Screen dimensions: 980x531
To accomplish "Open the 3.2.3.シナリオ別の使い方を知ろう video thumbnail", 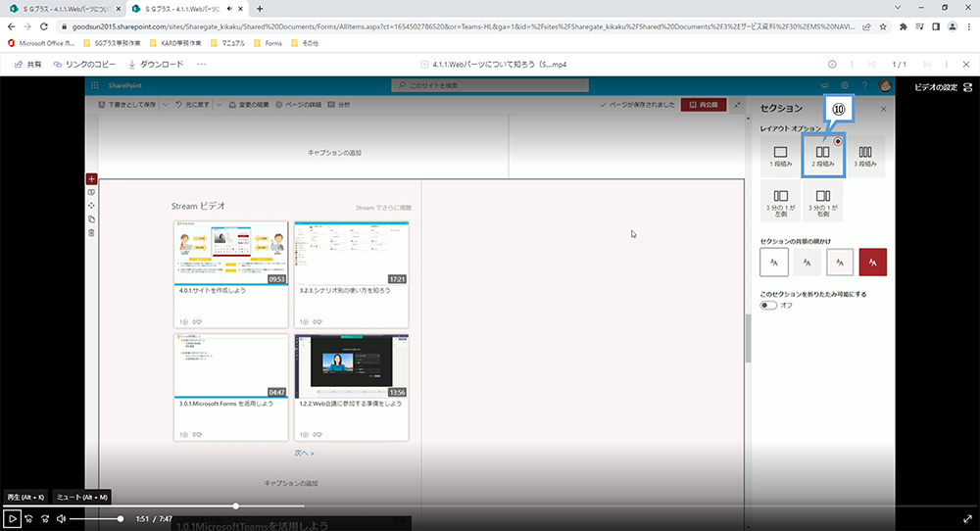I will click(x=352, y=253).
